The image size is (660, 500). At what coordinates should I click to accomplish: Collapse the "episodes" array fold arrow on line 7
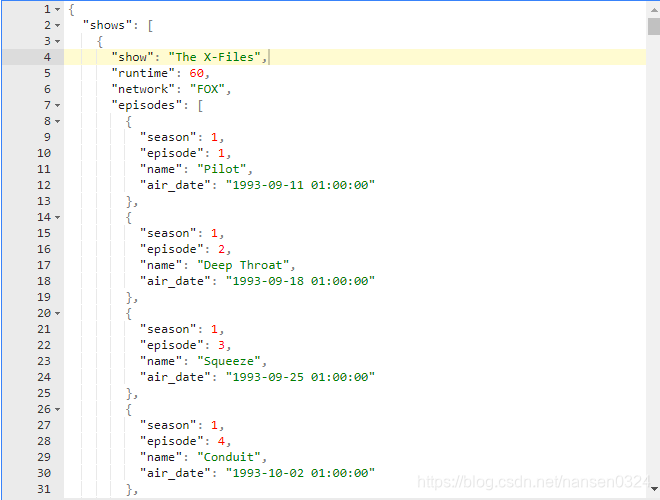coord(58,105)
